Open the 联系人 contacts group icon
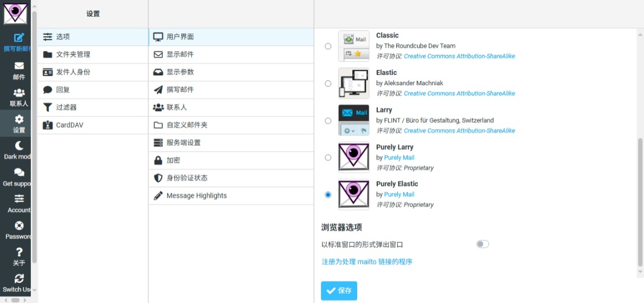 pyautogui.click(x=19, y=93)
